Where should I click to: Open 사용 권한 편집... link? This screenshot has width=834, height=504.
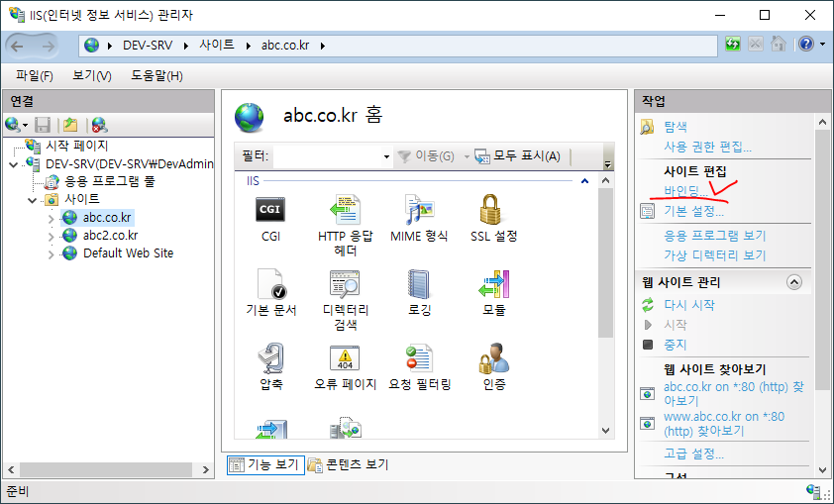[707, 147]
